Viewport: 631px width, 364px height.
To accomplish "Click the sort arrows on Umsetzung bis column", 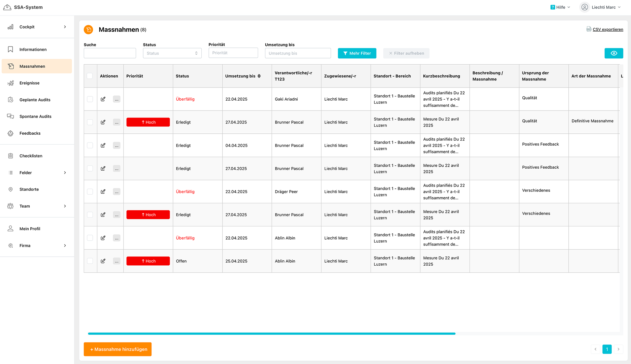I will pos(259,76).
